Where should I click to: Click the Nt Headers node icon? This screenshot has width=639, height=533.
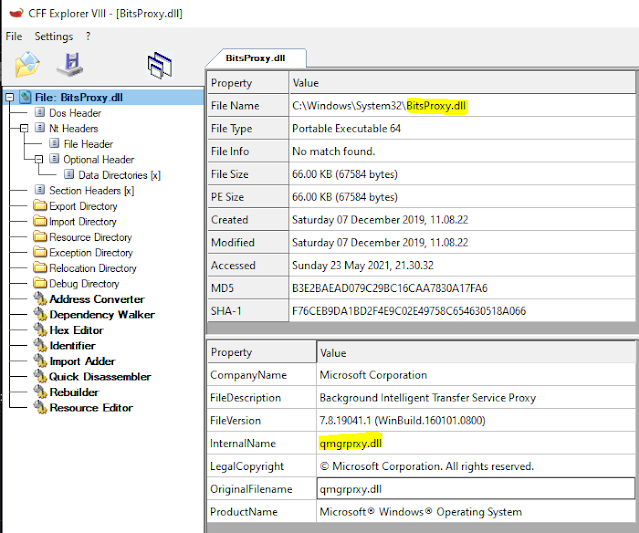click(40, 128)
